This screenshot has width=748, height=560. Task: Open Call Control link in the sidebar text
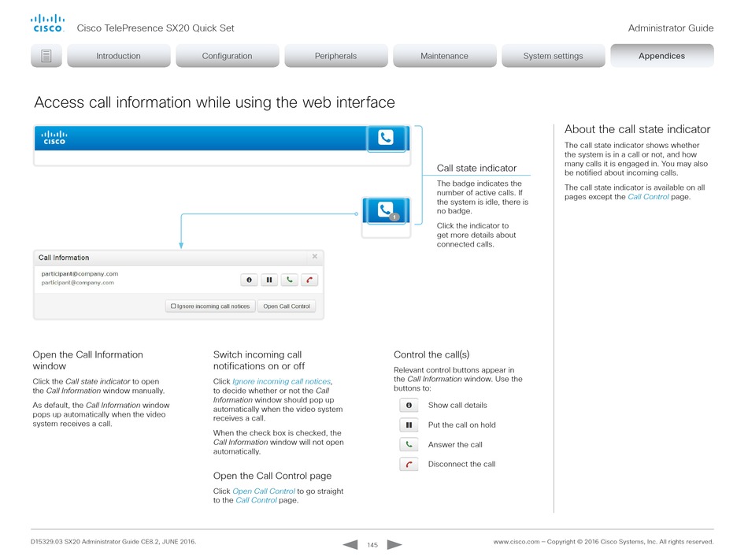[648, 197]
